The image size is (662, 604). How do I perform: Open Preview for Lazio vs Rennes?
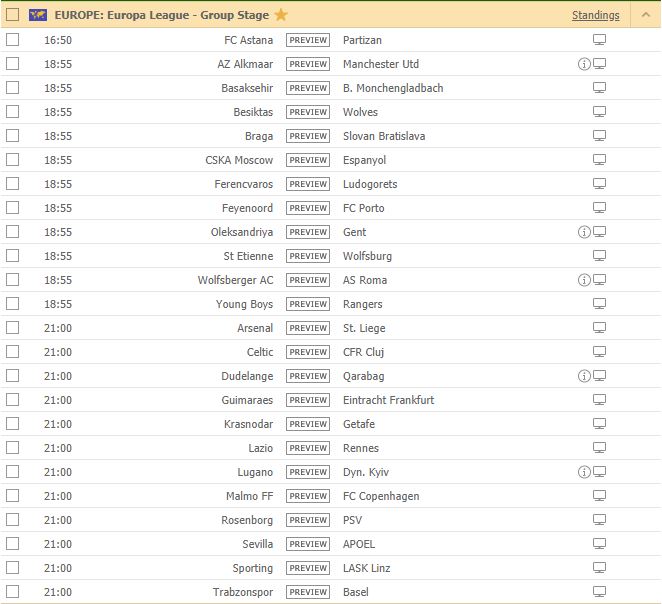pyautogui.click(x=308, y=448)
